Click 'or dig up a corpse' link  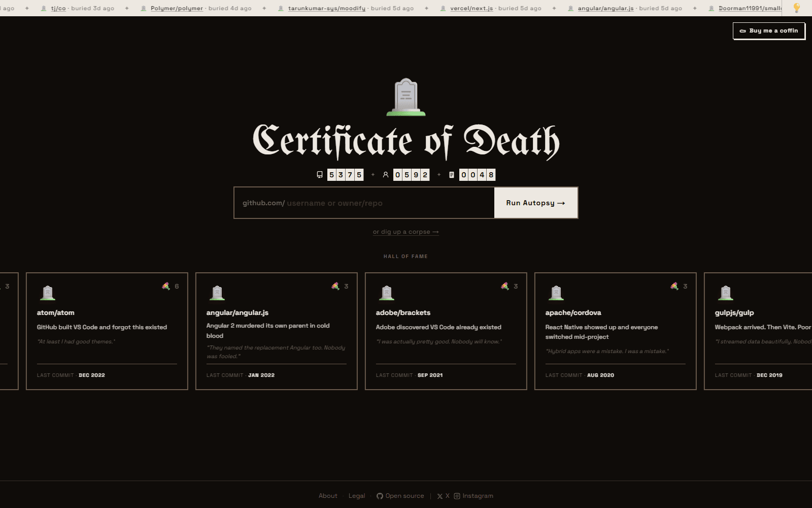[406, 232]
